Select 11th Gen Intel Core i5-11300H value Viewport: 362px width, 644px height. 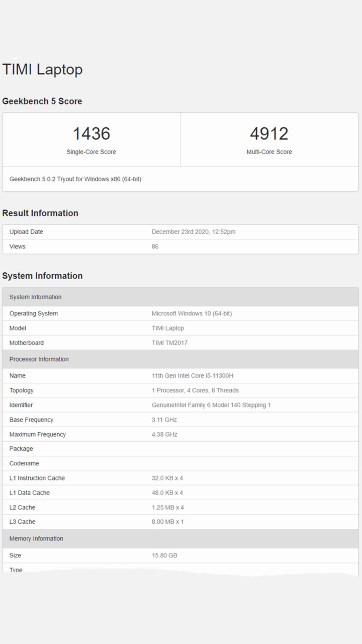[192, 376]
